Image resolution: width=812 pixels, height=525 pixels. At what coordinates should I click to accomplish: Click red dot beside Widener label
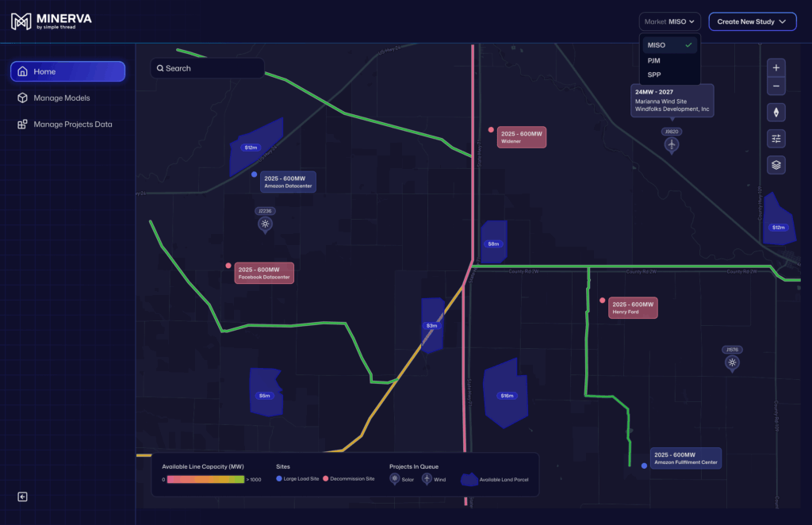click(491, 130)
